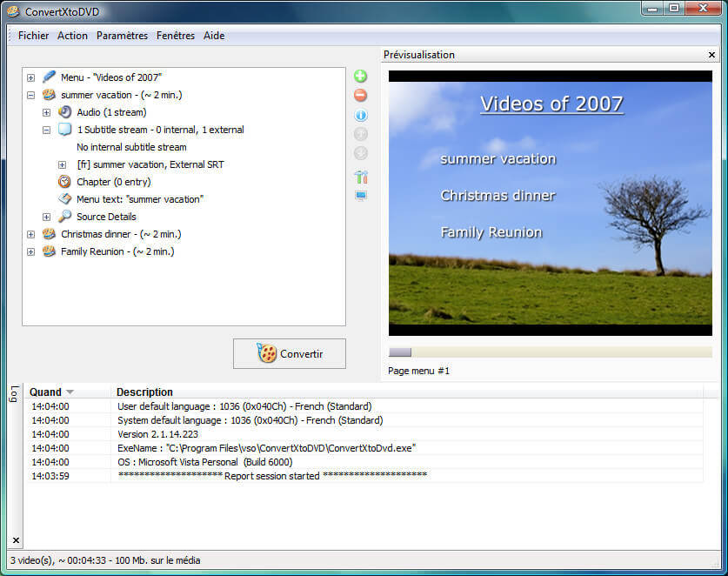Image resolution: width=728 pixels, height=576 pixels.
Task: Open the settings tools icon
Action: (x=360, y=177)
